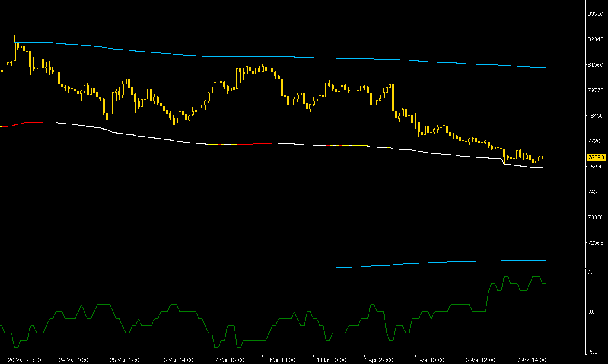The width and height of the screenshot is (608, 364).
Task: Click the 20 Mar 22:00 time label
Action: (x=24, y=360)
